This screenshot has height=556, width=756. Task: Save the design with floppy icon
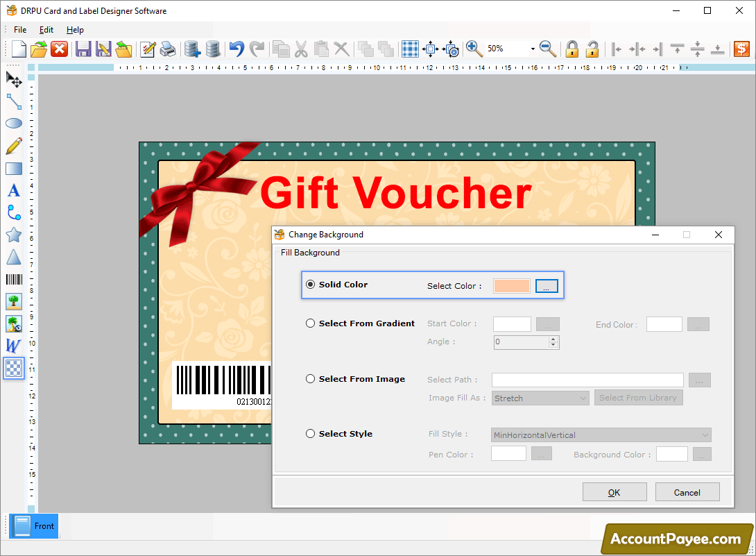click(x=83, y=49)
